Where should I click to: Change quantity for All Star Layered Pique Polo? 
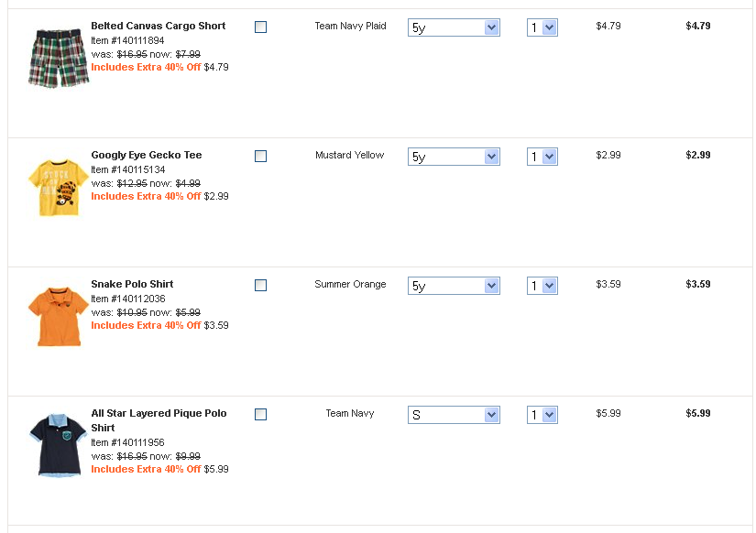[542, 416]
